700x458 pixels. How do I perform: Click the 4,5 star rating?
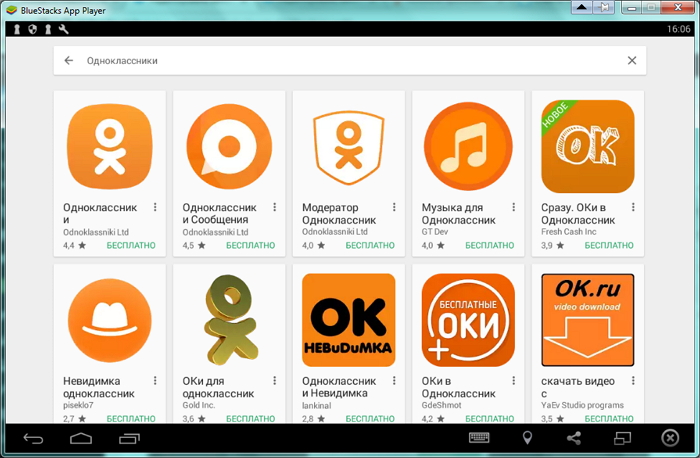tap(194, 245)
